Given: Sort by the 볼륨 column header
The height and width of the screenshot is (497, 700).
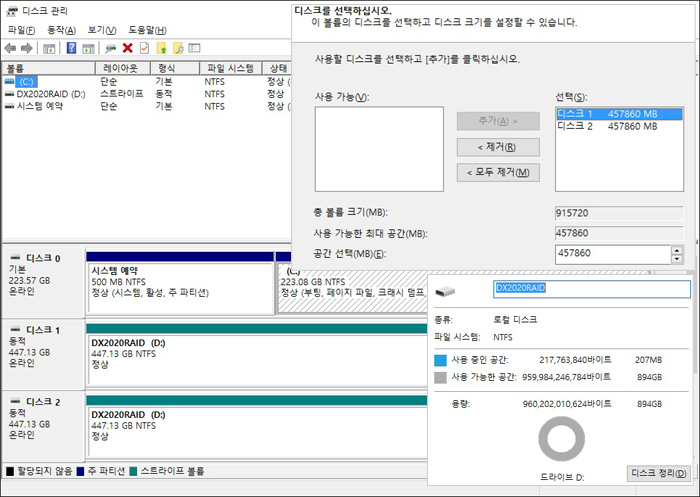Looking at the screenshot, I should click(x=48, y=68).
